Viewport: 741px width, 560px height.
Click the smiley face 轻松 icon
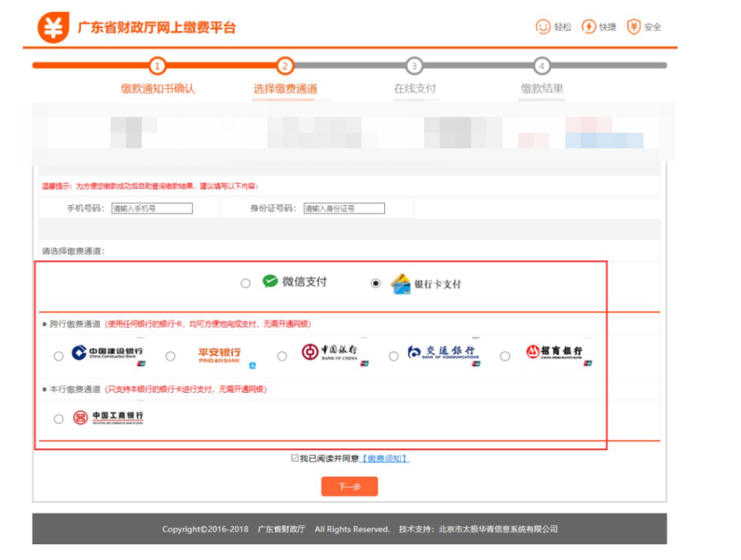point(543,27)
